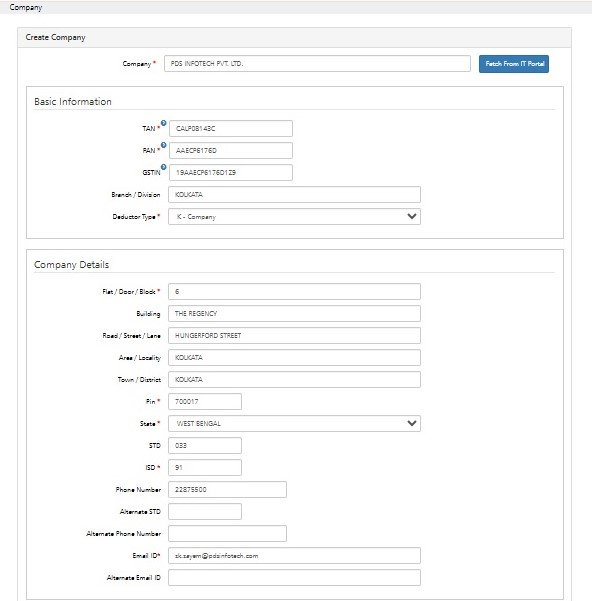Click the Town / District field
Screen dimensions: 592x601
pos(294,379)
